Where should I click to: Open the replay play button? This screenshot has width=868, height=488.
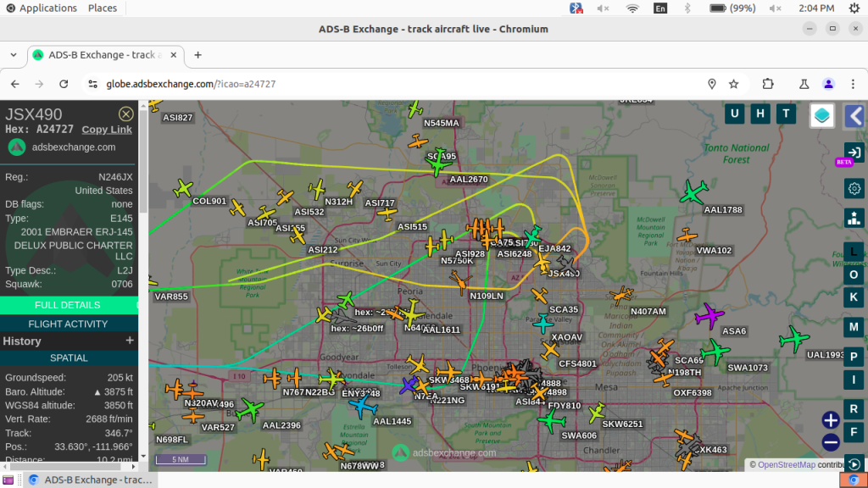[x=854, y=464]
